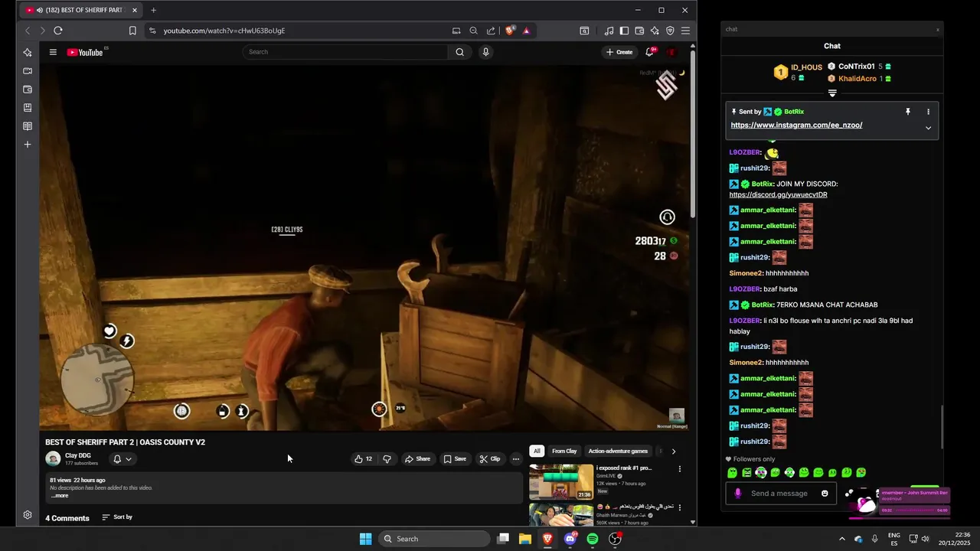The image size is (980, 551).
Task: Open the Clay DDG channel name
Action: 78,455
